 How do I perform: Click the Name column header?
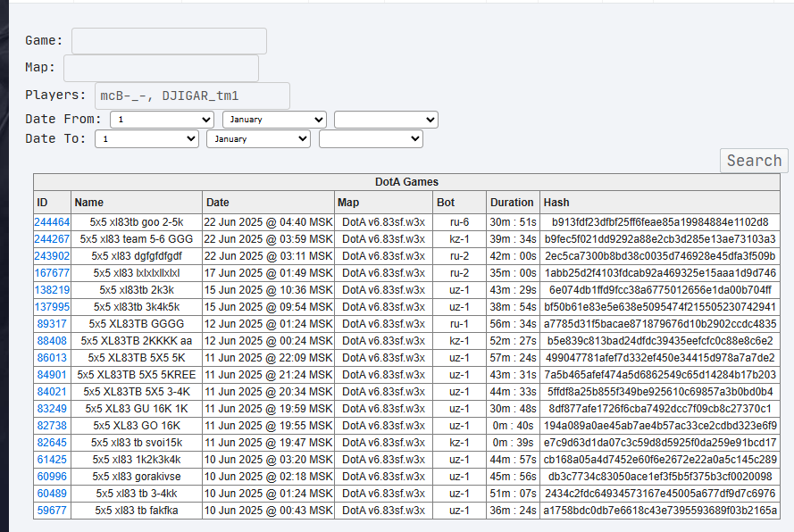(137, 203)
